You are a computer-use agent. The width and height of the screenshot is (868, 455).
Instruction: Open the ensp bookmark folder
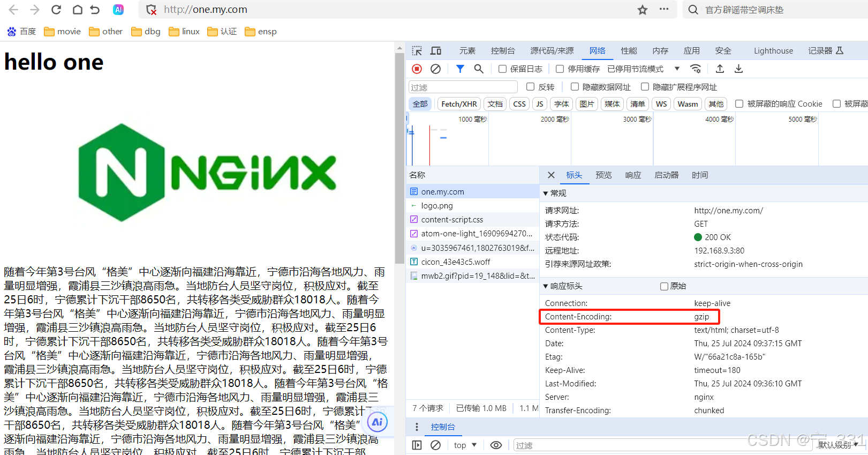coord(261,32)
